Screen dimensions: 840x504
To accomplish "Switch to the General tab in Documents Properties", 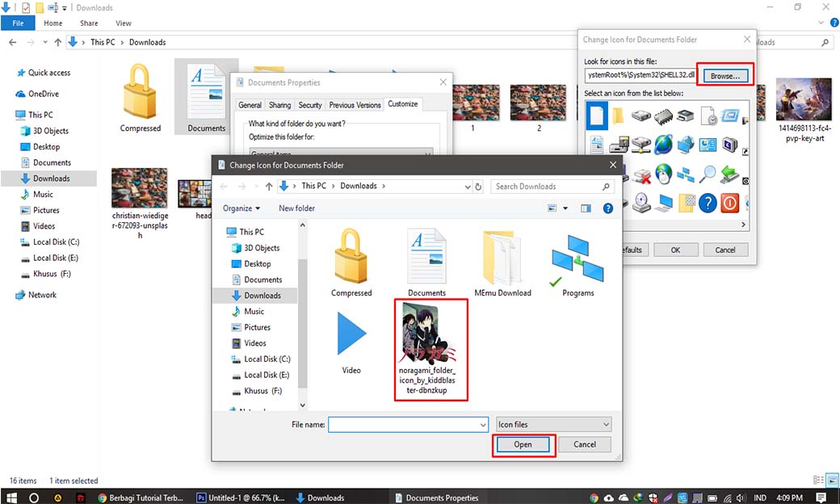I will click(x=250, y=105).
